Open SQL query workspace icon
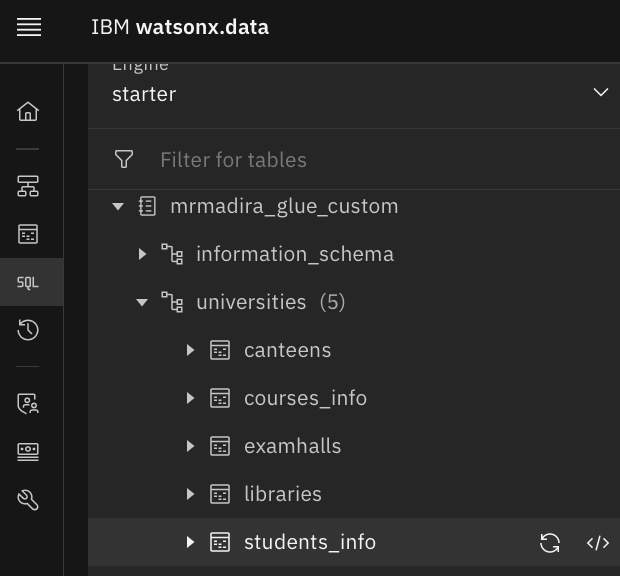The width and height of the screenshot is (620, 576). 28,282
